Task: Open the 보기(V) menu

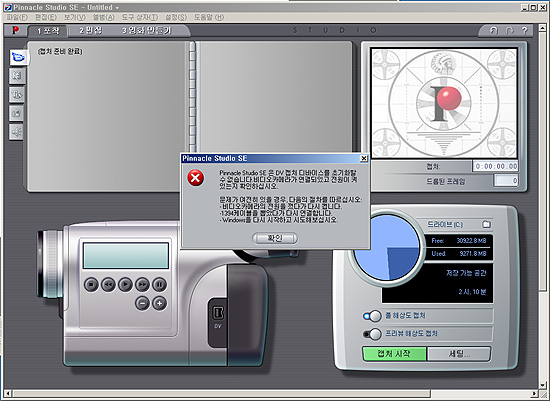Action: coord(75,17)
